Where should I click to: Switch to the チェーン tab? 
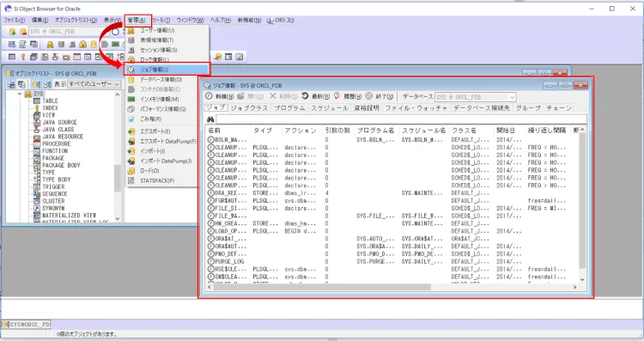(559, 108)
